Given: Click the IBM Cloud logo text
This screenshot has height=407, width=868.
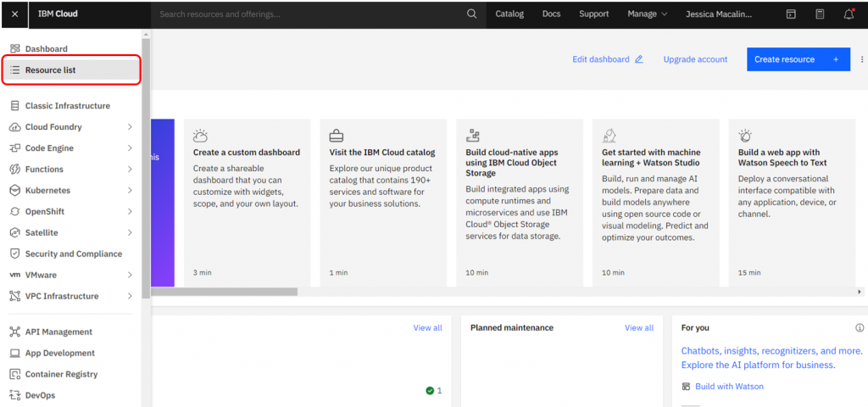Looking at the screenshot, I should pos(58,14).
